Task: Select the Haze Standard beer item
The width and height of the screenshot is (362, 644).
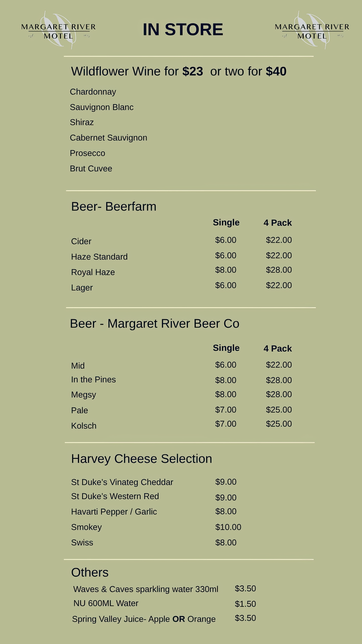Action: (99, 257)
